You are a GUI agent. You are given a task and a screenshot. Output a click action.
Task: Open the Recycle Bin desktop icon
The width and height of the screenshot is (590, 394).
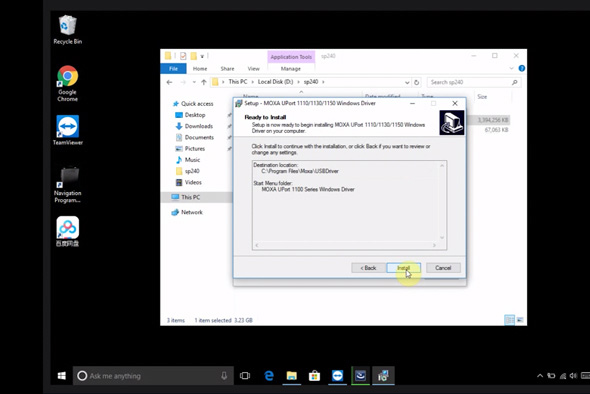(x=68, y=29)
